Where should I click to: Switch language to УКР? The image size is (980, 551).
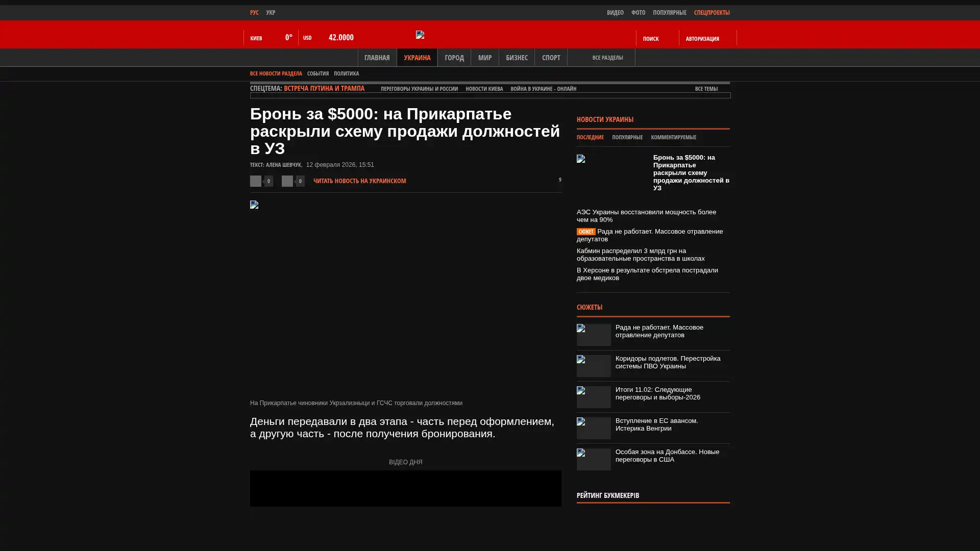click(271, 12)
